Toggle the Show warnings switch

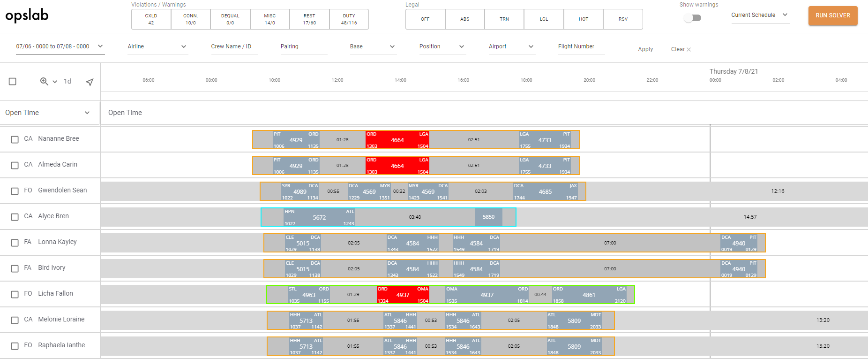pyautogui.click(x=692, y=18)
